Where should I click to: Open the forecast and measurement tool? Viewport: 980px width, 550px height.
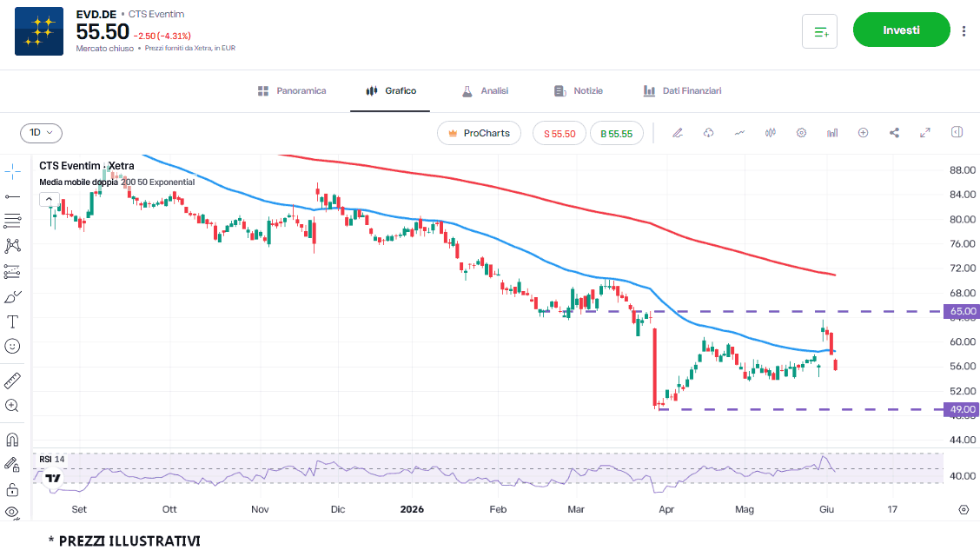click(x=12, y=271)
